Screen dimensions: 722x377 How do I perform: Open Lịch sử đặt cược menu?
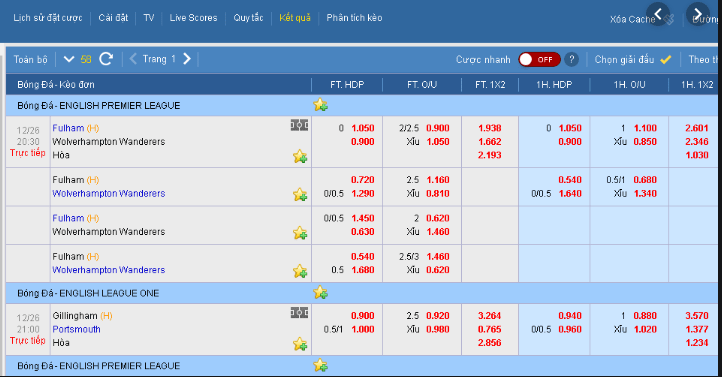pos(48,18)
